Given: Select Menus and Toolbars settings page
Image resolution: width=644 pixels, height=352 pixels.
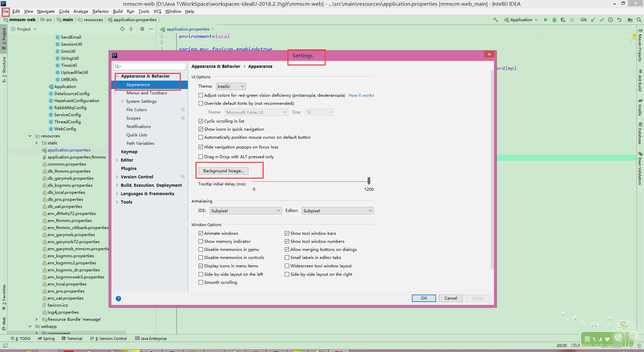Looking at the screenshot, I should [x=147, y=93].
